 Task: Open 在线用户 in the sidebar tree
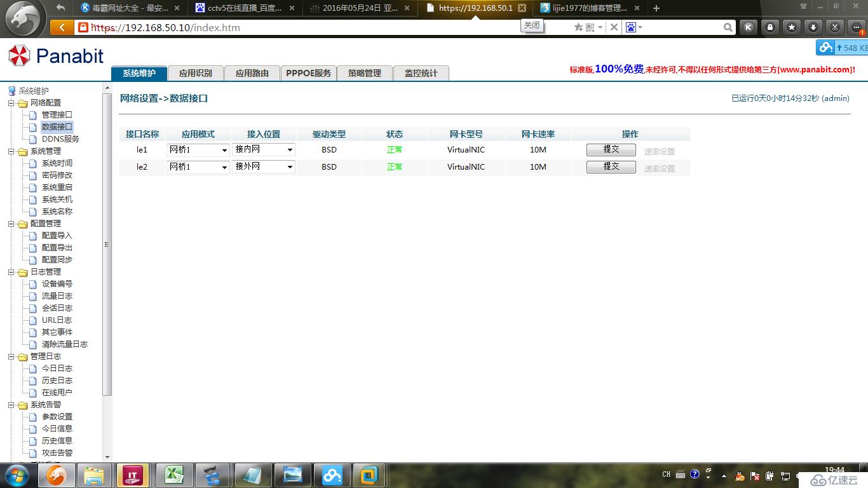coord(57,393)
